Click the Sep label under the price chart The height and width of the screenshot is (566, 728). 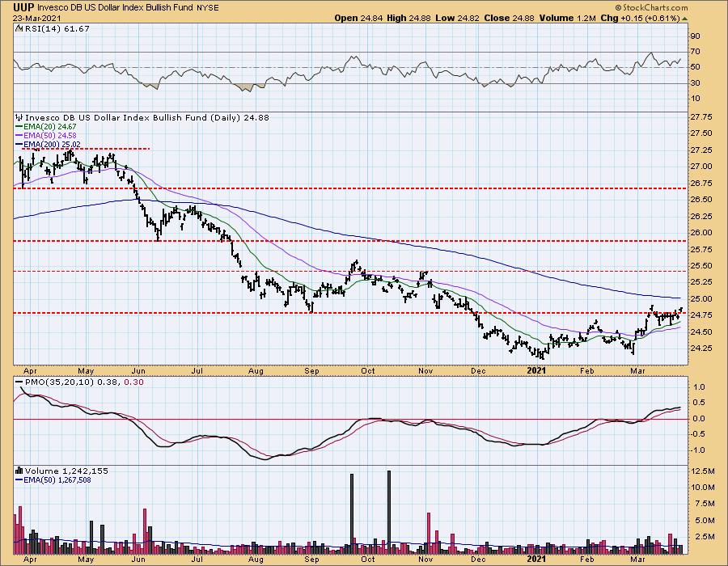click(x=311, y=371)
